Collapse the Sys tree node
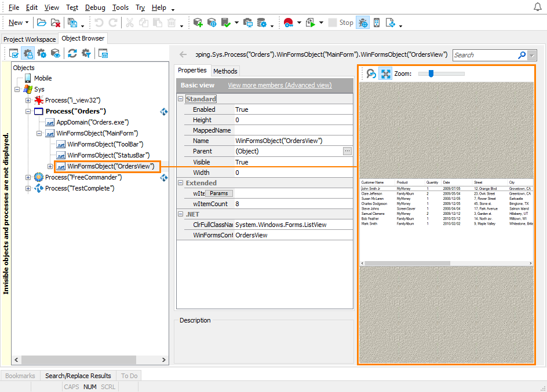Image resolution: width=547 pixels, height=392 pixels. [x=17, y=89]
